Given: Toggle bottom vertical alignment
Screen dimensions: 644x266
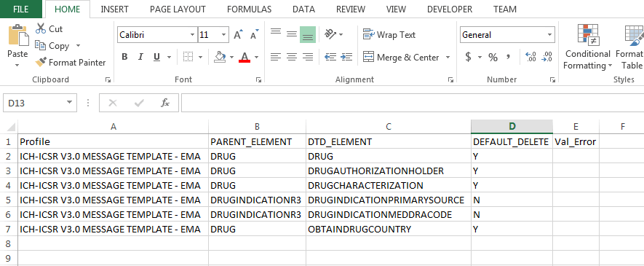Looking at the screenshot, I should click(x=308, y=34).
